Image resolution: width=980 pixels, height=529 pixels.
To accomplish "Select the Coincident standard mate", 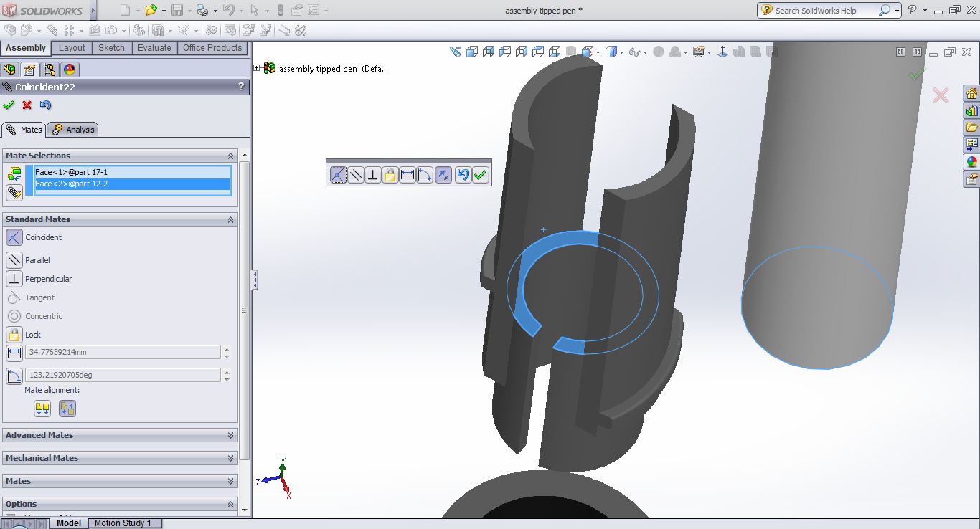I will pyautogui.click(x=14, y=237).
